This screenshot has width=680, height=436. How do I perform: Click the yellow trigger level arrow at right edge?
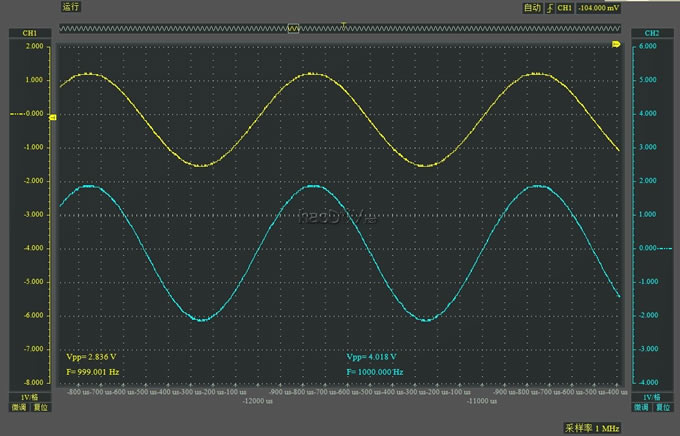(x=616, y=45)
